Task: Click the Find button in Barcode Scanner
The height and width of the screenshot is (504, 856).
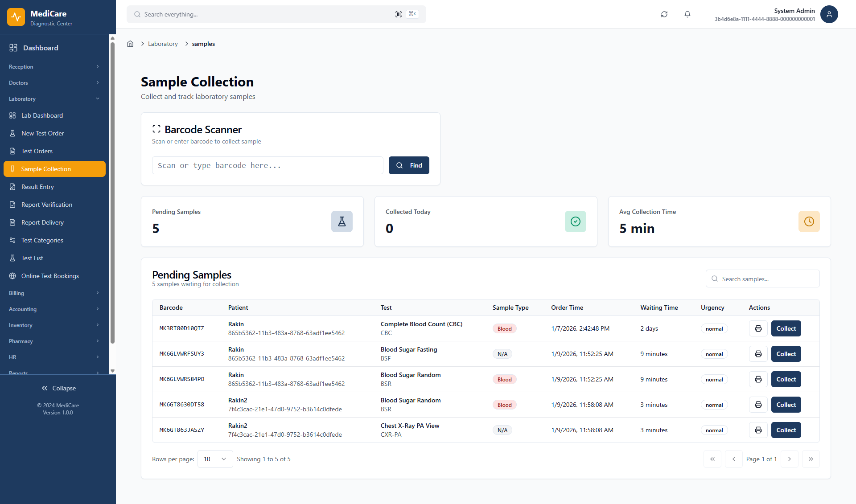Action: coord(409,165)
